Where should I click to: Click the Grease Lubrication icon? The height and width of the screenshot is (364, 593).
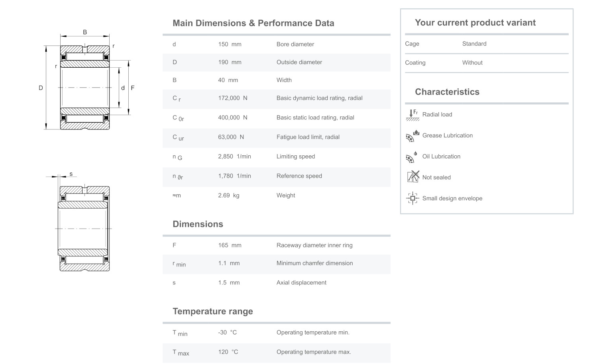click(x=412, y=136)
